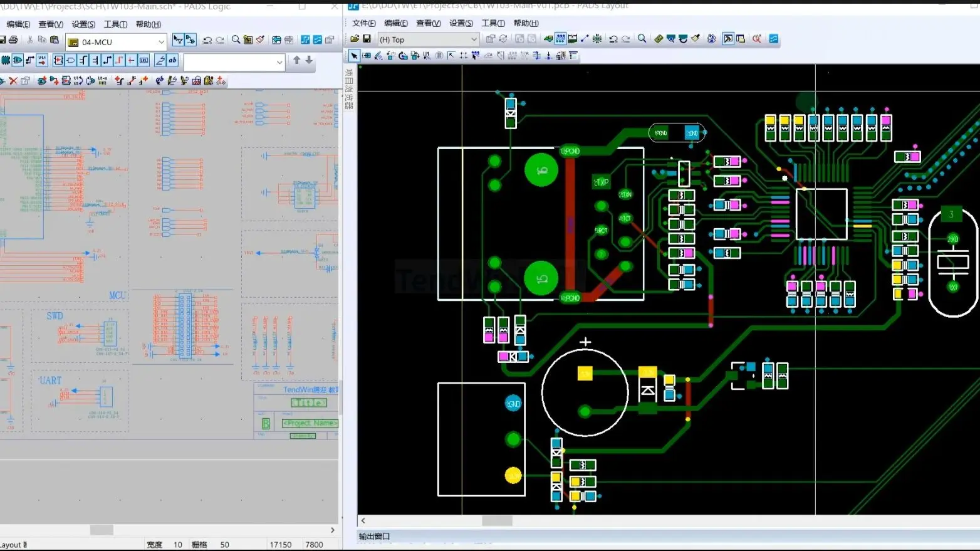Toggle the highlighted selection mode button in PADS Logic
Image resolution: width=980 pixels, height=551 pixels.
[178, 39]
